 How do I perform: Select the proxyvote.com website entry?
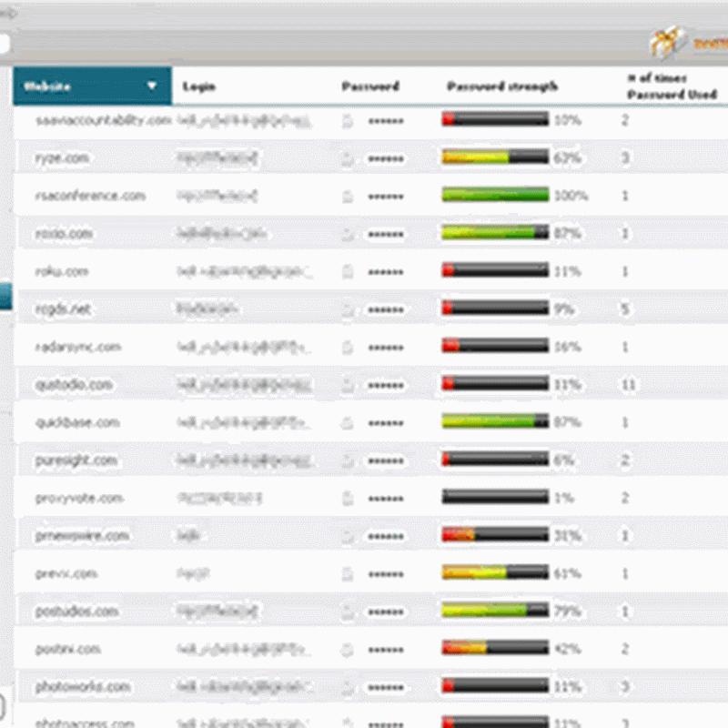click(x=79, y=498)
